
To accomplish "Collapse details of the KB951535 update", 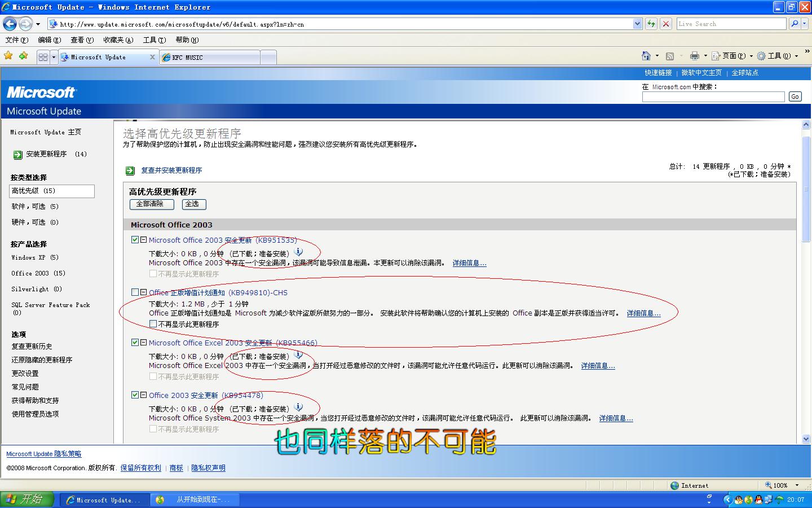I will click(x=144, y=239).
